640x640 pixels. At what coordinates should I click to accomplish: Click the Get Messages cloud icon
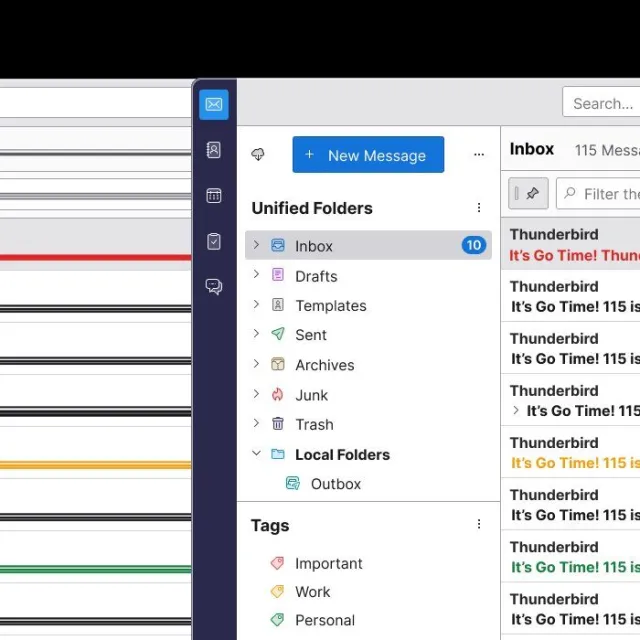(x=258, y=154)
